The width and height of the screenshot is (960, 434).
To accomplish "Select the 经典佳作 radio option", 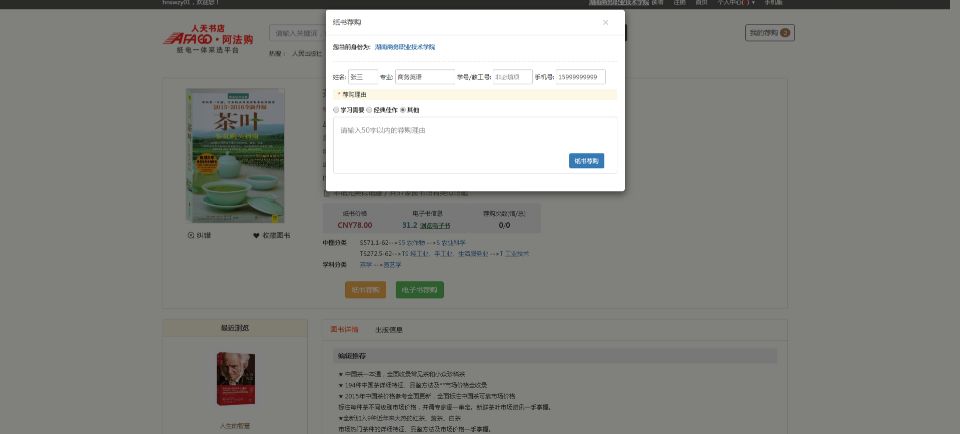I will pos(369,110).
